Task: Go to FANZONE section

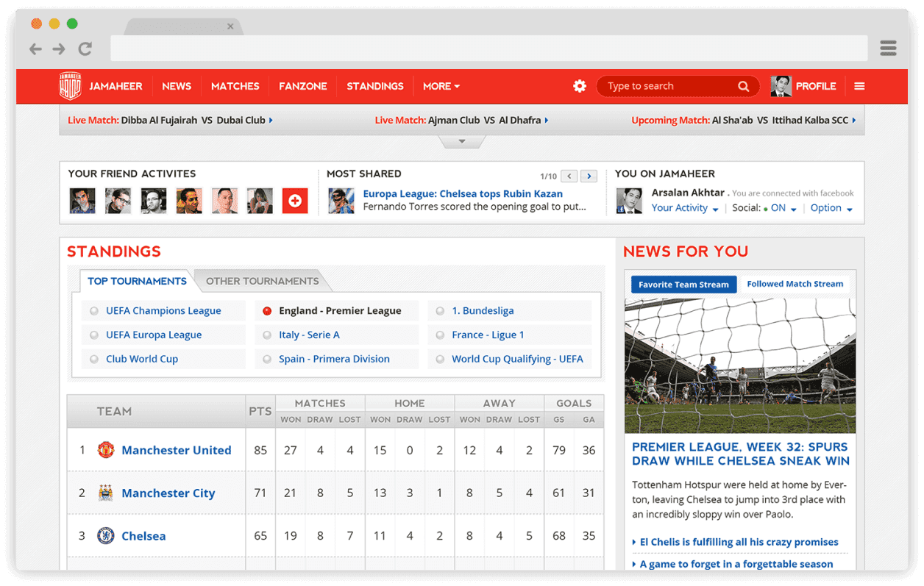Action: click(303, 86)
